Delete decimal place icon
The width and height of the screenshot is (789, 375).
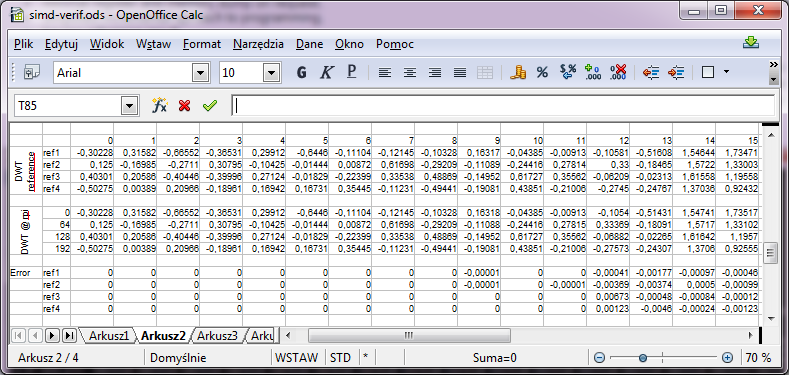[617, 73]
